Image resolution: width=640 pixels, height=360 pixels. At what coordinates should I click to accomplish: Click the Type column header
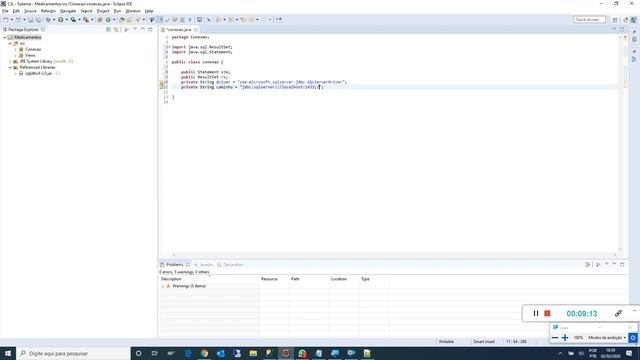click(373, 279)
